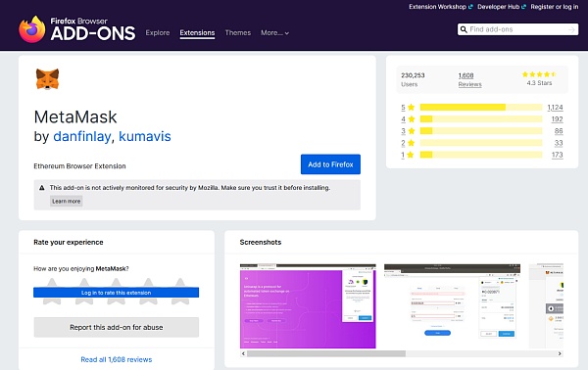Open the 1,608 Reviews link

469,79
